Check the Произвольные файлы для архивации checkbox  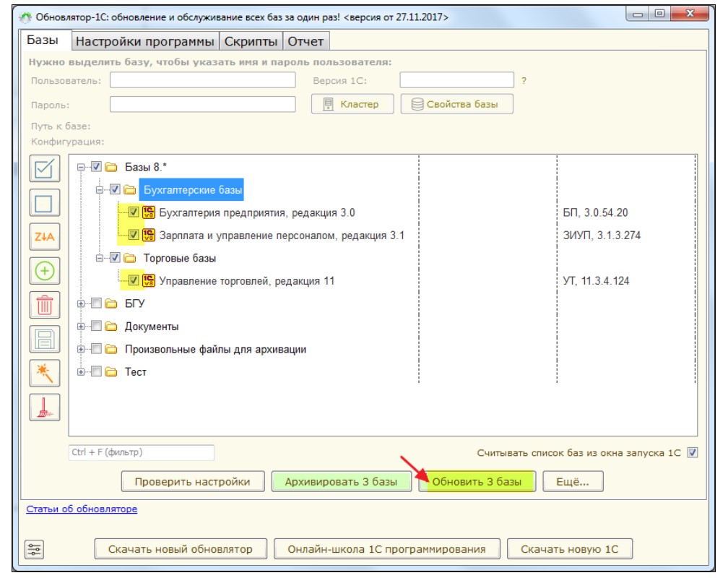coord(96,348)
